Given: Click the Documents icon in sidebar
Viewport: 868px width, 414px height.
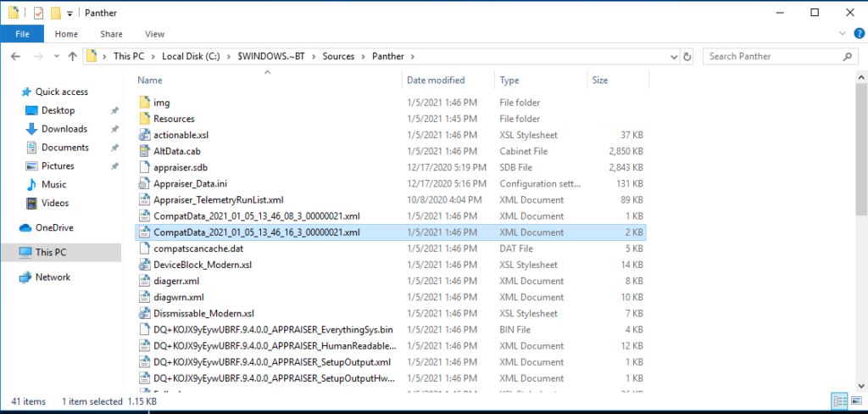Looking at the screenshot, I should tap(31, 148).
